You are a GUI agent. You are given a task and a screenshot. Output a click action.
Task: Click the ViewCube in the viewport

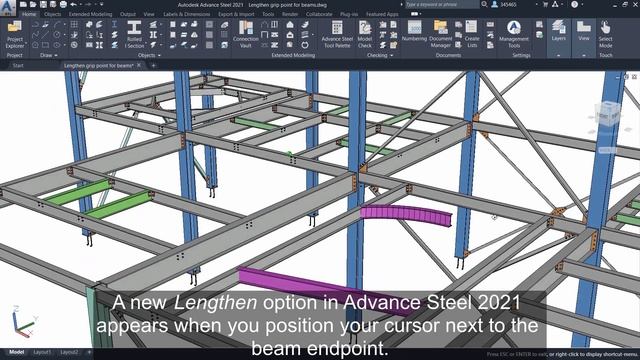608,115
